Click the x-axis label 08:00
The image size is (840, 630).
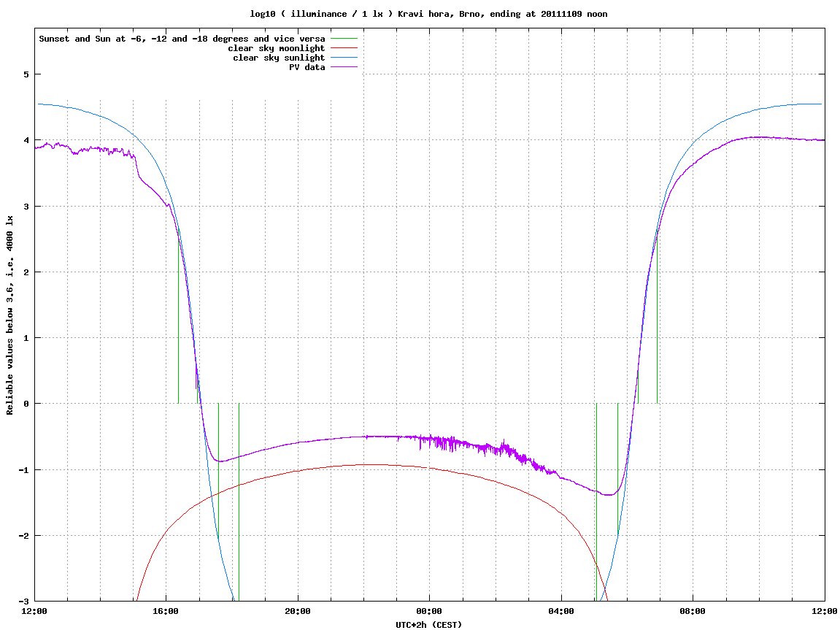click(693, 611)
